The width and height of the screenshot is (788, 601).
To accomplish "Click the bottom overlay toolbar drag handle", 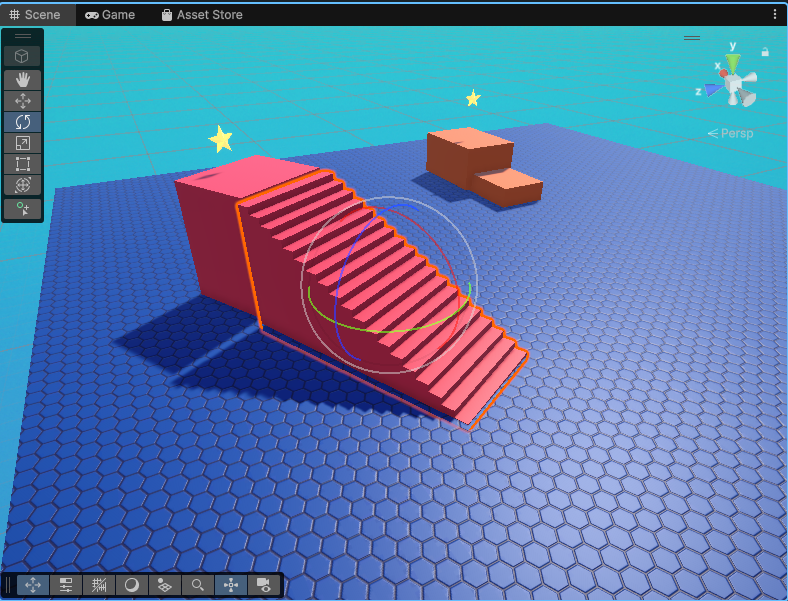I will pos(8,585).
